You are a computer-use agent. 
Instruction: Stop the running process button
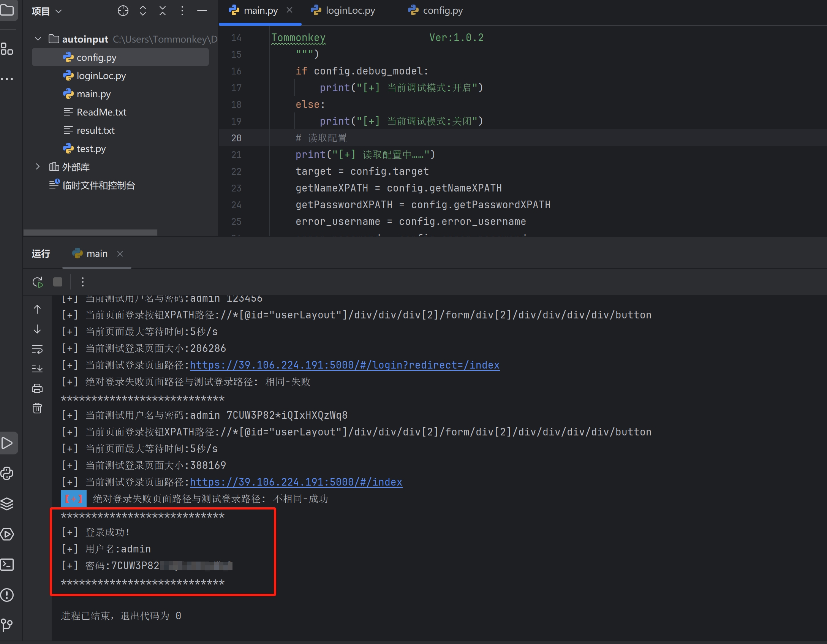(58, 282)
